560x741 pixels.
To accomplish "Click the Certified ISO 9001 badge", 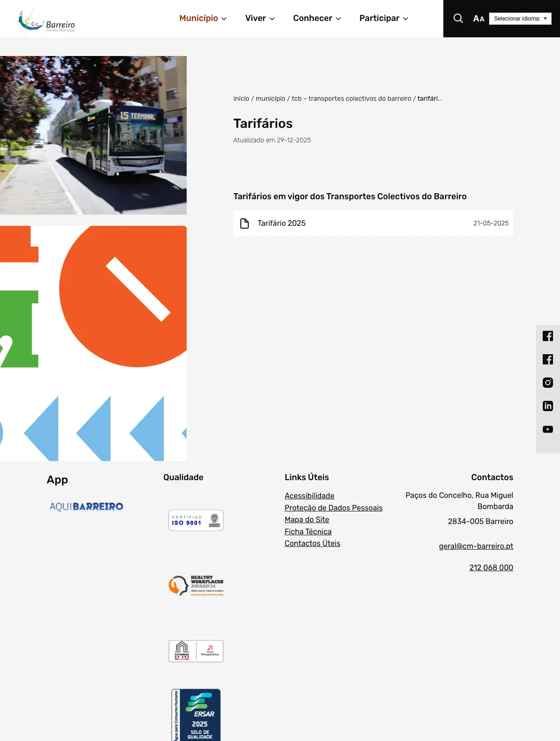I will pyautogui.click(x=196, y=520).
